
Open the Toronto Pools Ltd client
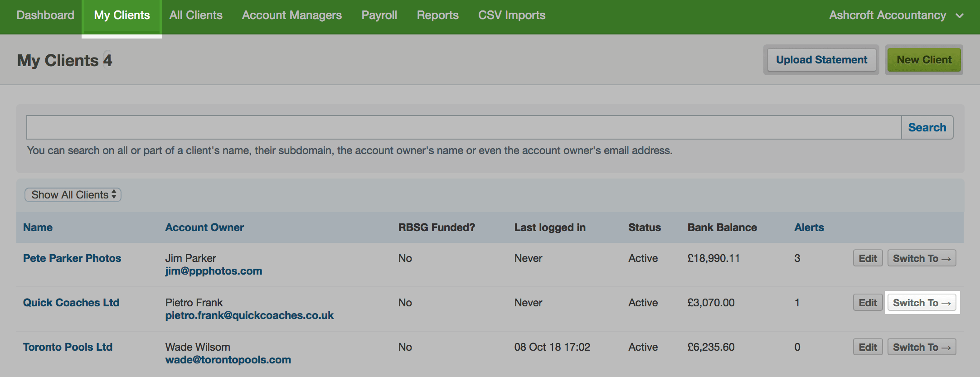(68, 347)
